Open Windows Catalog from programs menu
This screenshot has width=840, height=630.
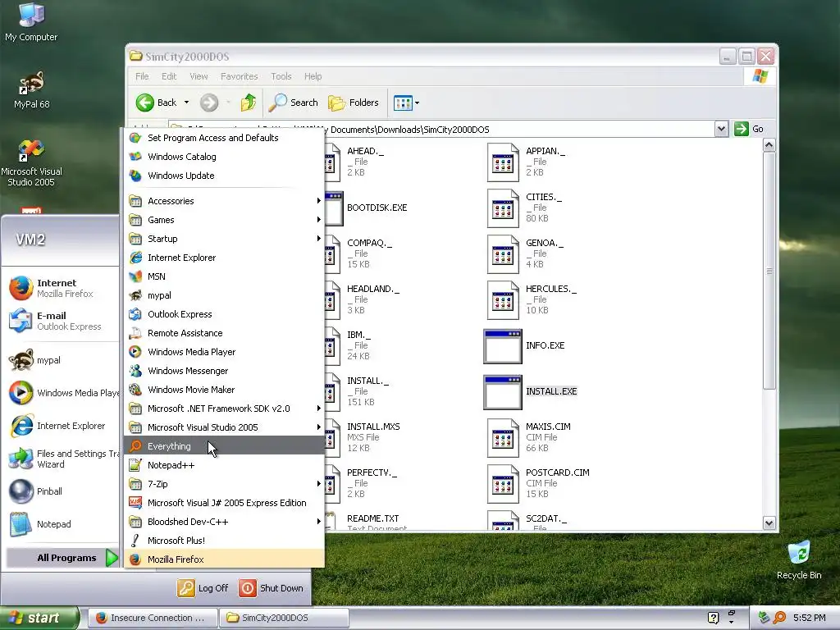coord(224,157)
